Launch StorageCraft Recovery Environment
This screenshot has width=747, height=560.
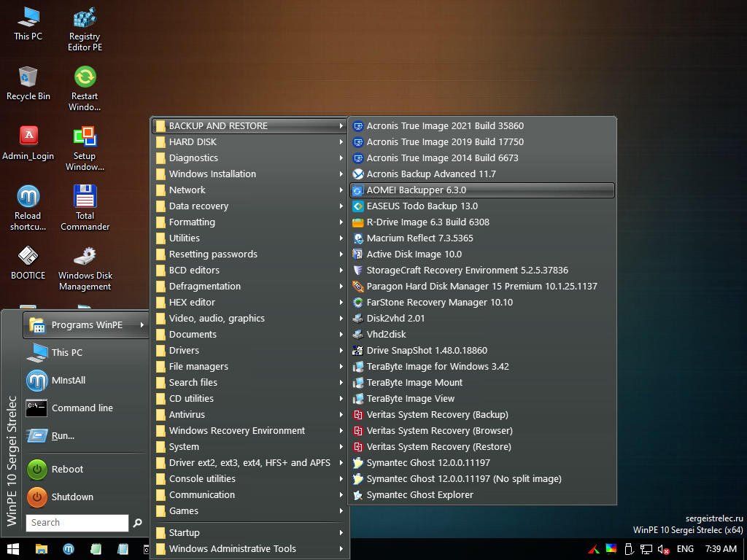482,270
